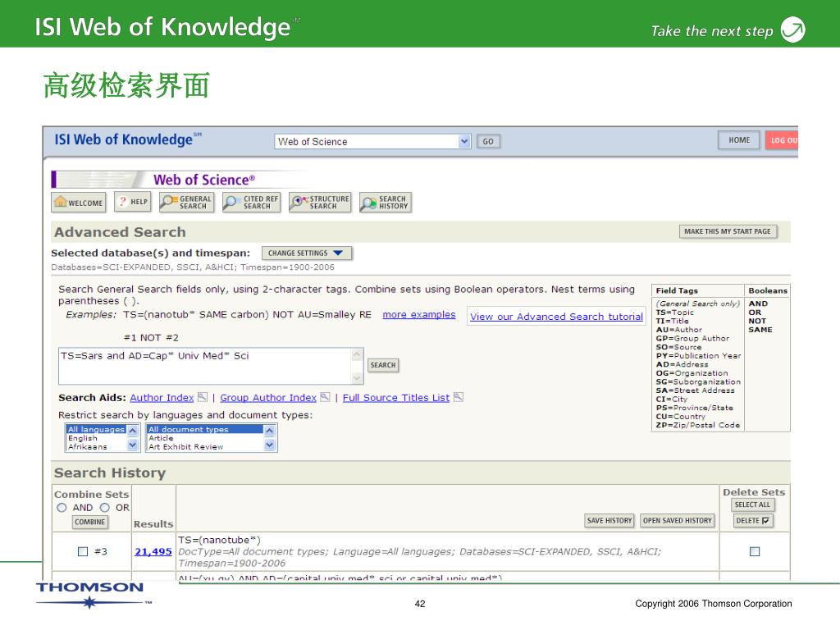Open the Author Index link

162,398
